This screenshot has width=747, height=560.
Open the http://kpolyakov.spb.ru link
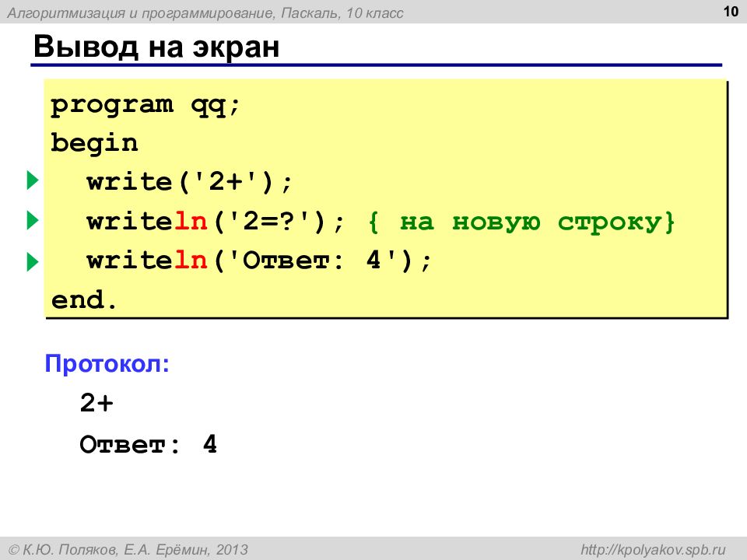click(653, 550)
